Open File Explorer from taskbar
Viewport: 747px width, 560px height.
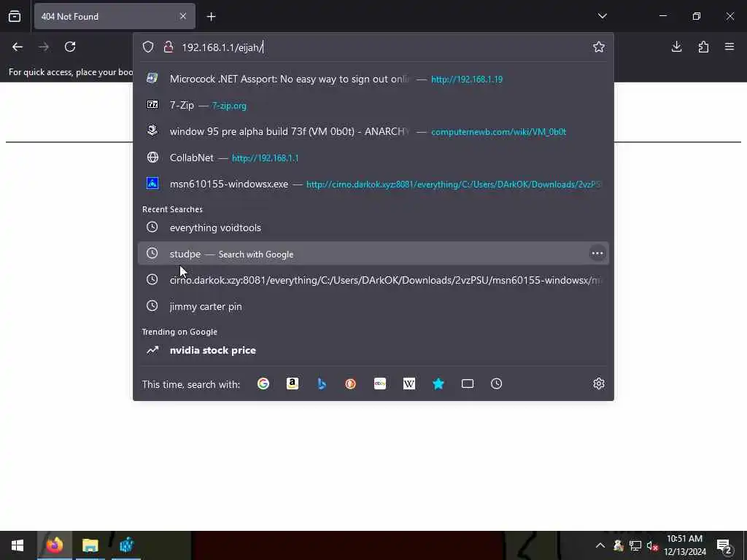(90, 545)
